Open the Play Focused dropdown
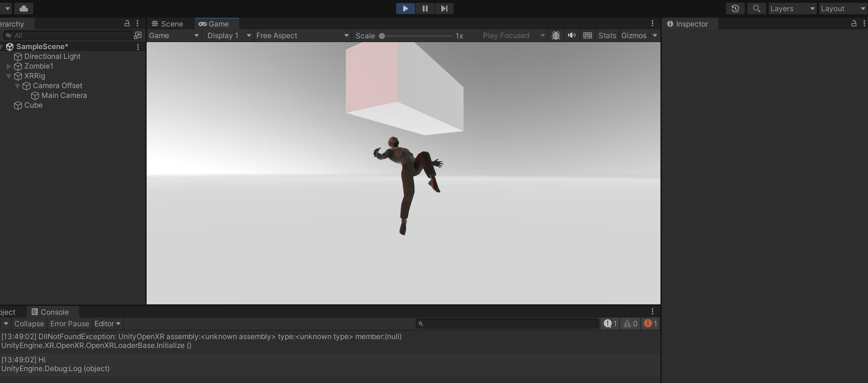The height and width of the screenshot is (383, 868). coord(514,35)
